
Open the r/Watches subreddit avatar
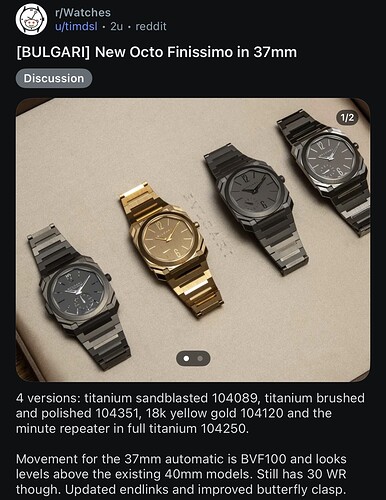coord(31,19)
